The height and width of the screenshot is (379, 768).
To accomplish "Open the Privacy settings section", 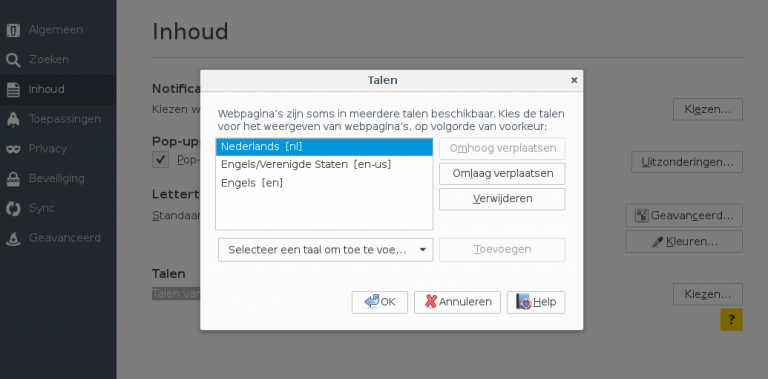I will click(58, 149).
